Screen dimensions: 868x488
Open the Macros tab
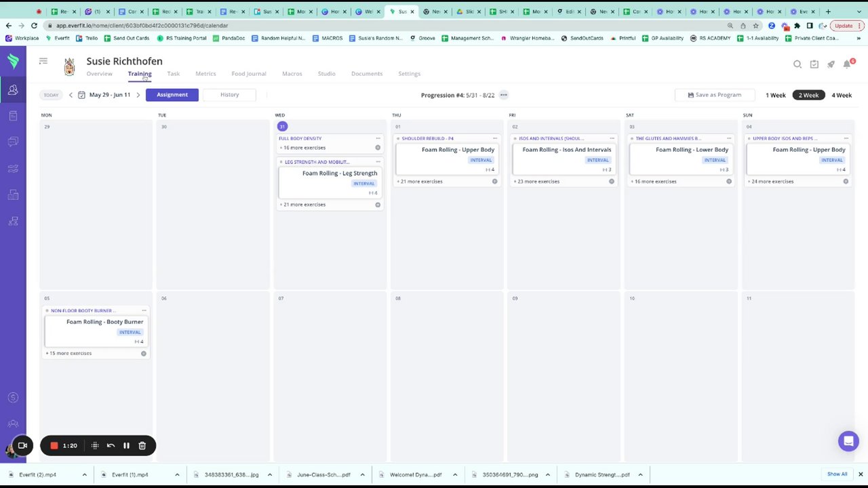click(x=292, y=74)
